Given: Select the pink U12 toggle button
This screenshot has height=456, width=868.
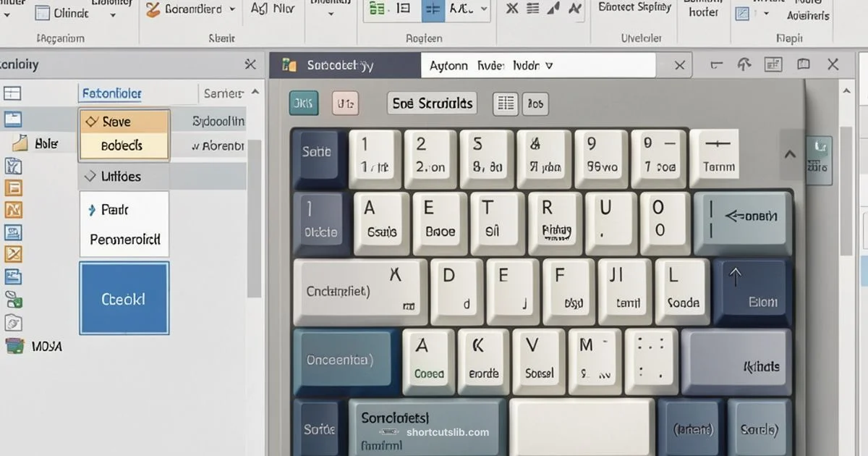Looking at the screenshot, I should click(345, 103).
